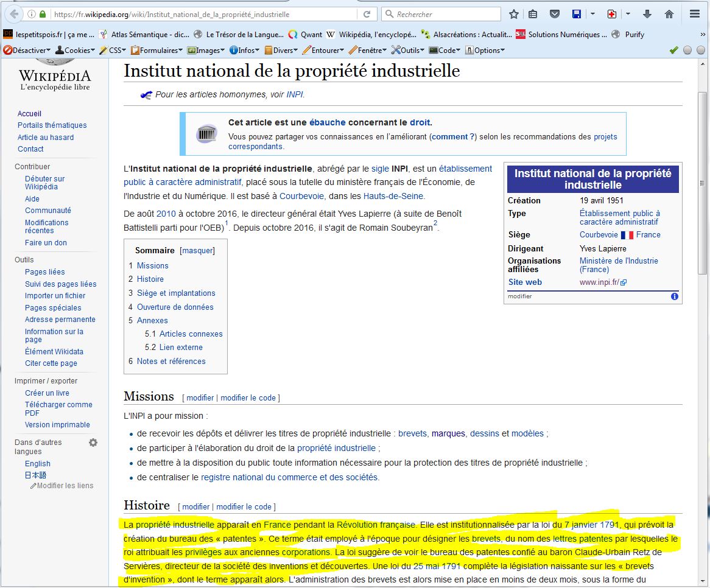Save to Pocket using the Pocket icon
710x588 pixels.
(555, 14)
